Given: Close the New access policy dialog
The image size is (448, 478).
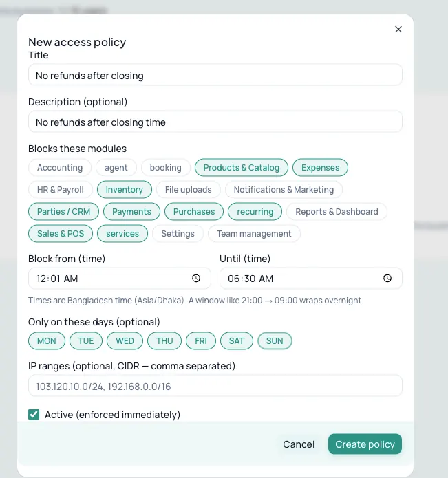Looking at the screenshot, I should coord(398,30).
